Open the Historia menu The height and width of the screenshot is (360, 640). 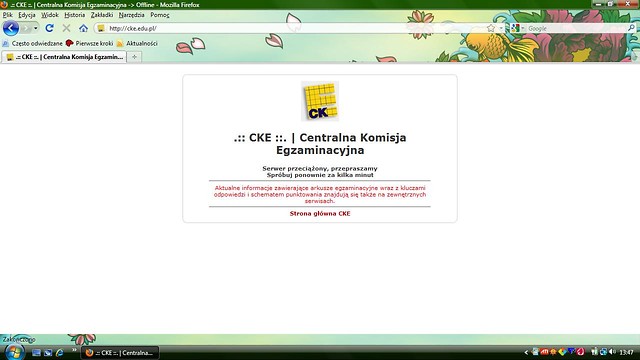(x=75, y=15)
